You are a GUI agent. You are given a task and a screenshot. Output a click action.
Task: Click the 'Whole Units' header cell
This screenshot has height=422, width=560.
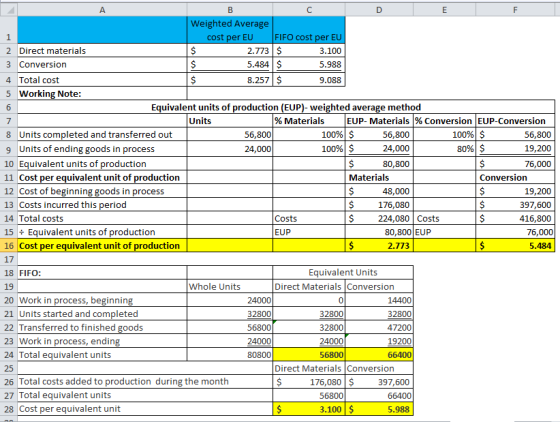[x=230, y=286]
